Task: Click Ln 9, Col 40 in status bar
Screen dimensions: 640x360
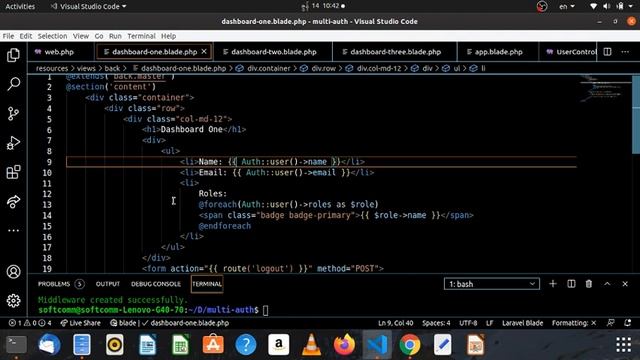Action: click(x=396, y=323)
